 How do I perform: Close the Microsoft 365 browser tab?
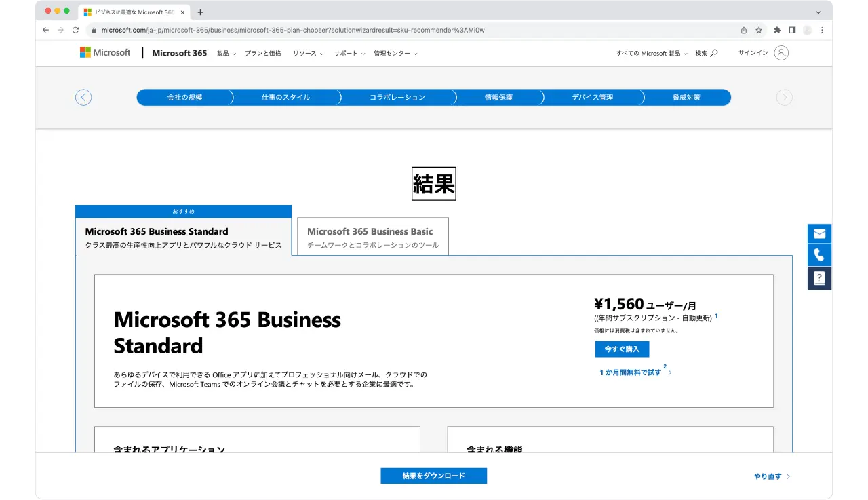click(x=182, y=12)
